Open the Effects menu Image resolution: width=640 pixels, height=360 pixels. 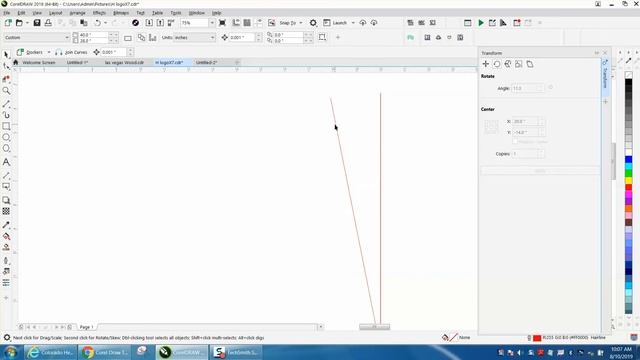tap(99, 13)
